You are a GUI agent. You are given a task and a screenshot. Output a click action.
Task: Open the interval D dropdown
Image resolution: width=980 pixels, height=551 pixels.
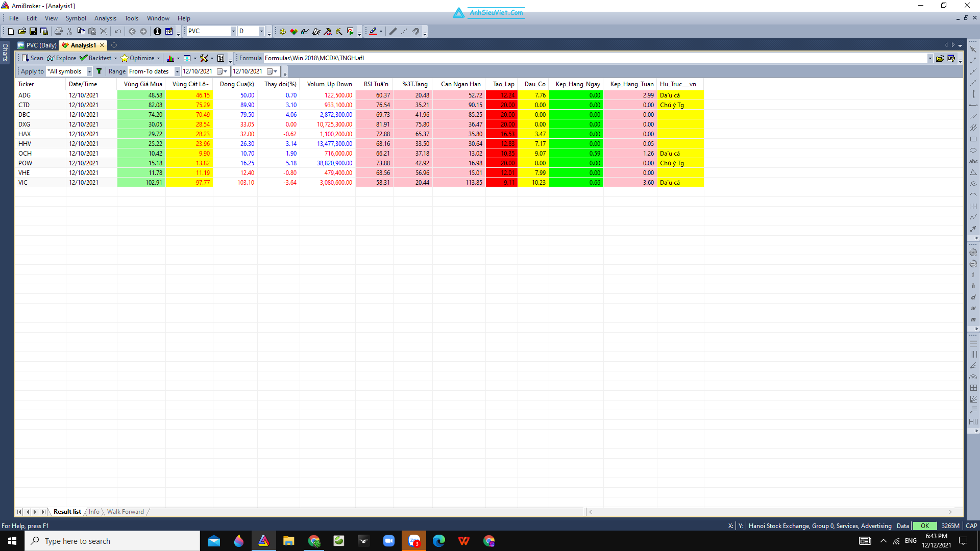coord(261,32)
